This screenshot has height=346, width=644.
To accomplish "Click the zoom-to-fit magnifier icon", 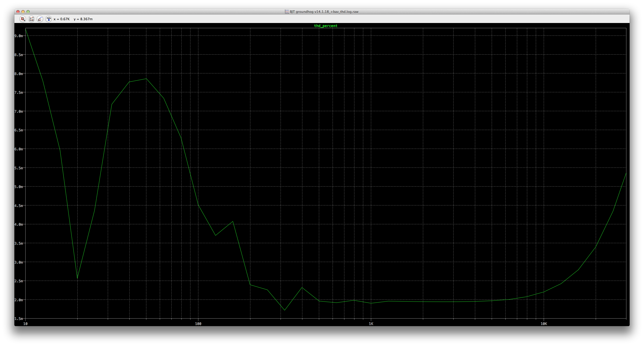I will click(x=23, y=19).
